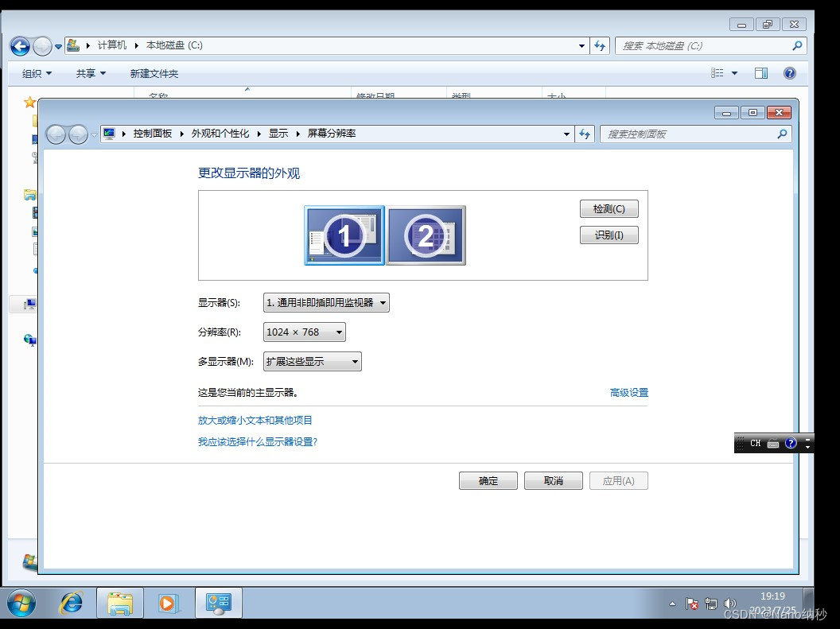This screenshot has height=629, width=840.
Task: Open the 分辨率(R) resolution dropdown
Action: point(305,332)
